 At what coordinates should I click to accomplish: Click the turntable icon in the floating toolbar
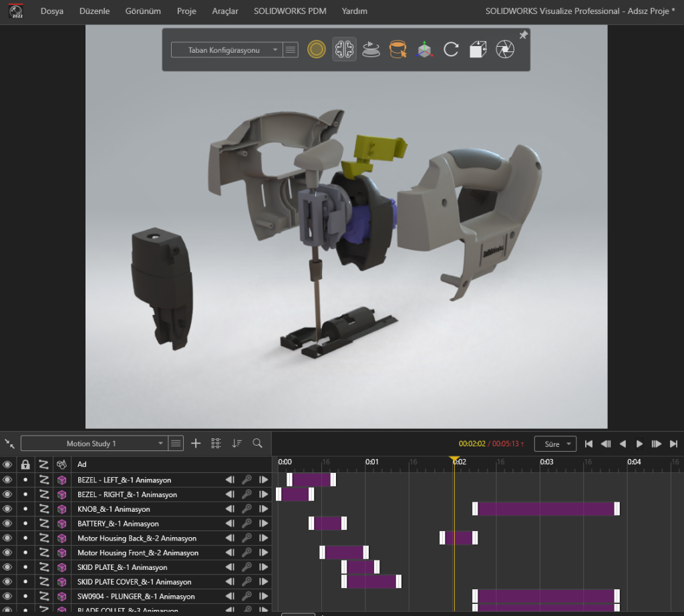(x=371, y=49)
